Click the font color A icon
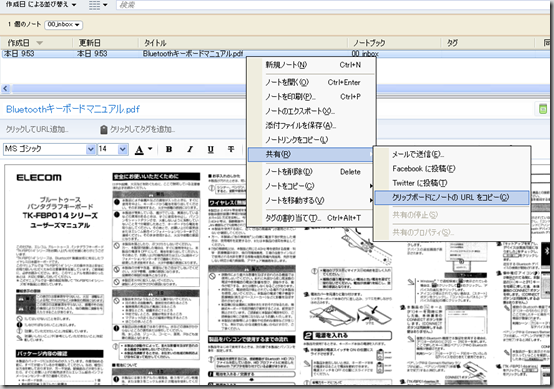 139,150
